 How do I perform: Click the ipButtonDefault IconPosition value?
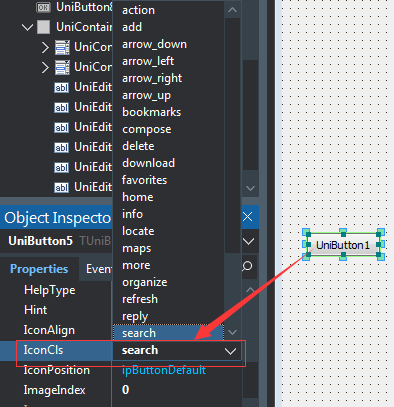tap(164, 370)
